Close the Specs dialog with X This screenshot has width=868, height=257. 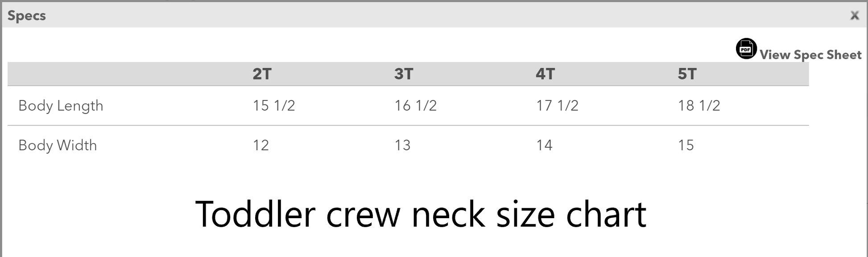[855, 16]
